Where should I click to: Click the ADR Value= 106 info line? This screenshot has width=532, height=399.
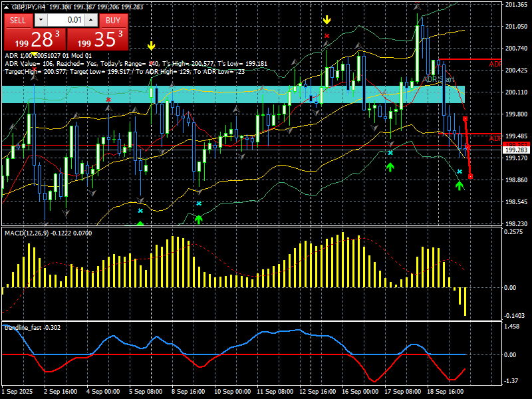(136, 64)
